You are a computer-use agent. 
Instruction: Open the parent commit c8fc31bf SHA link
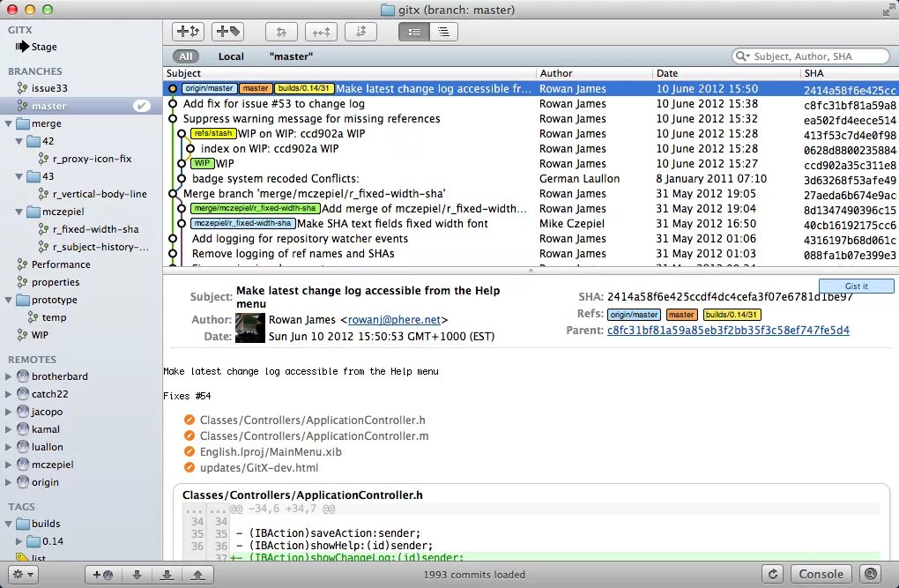click(x=728, y=330)
